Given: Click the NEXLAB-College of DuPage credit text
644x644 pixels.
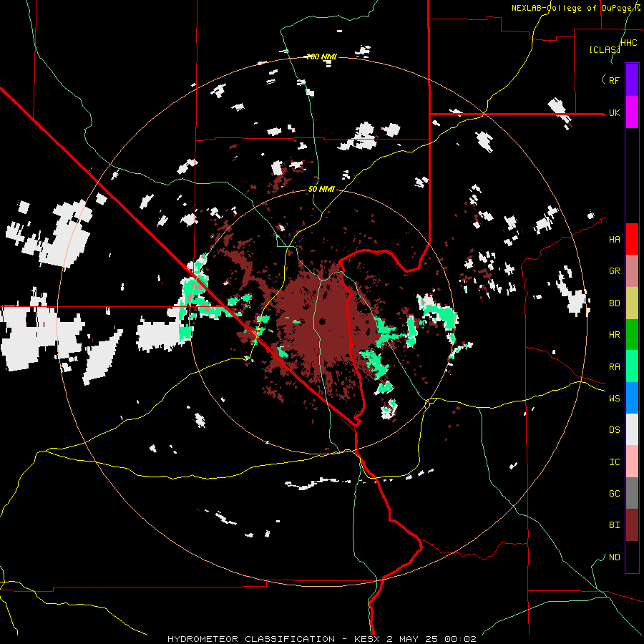Looking at the screenshot, I should 575,8.
